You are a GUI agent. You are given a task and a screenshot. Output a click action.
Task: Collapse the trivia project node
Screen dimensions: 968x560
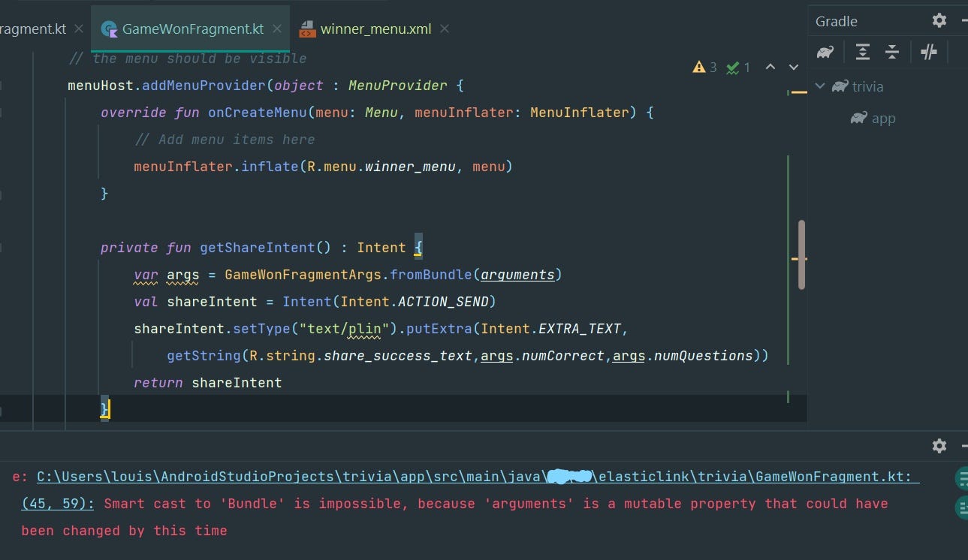(820, 86)
